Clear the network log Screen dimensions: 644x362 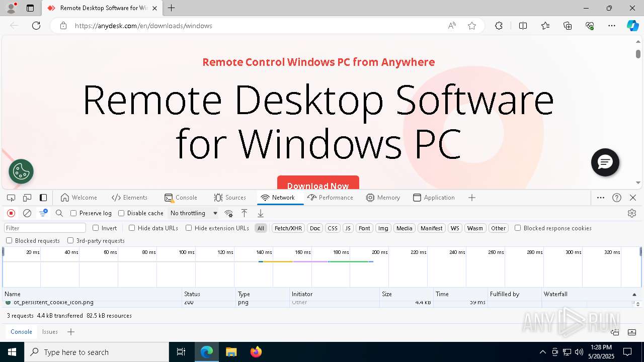[x=27, y=213]
